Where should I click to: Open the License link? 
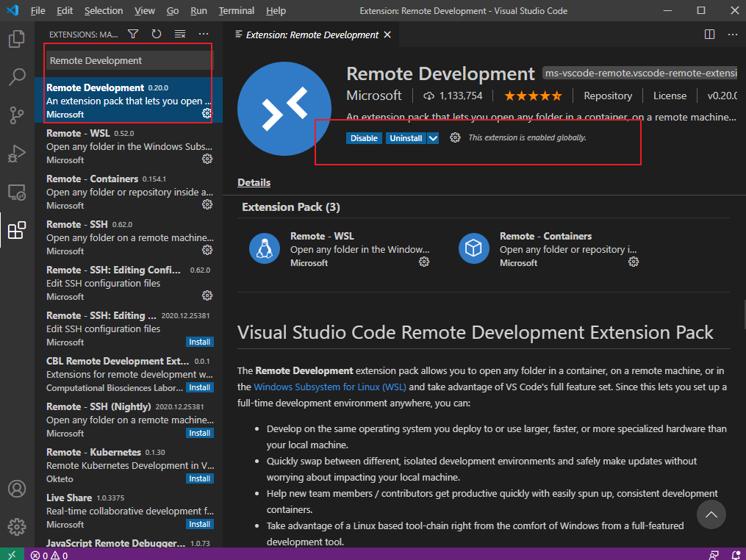[x=670, y=96]
